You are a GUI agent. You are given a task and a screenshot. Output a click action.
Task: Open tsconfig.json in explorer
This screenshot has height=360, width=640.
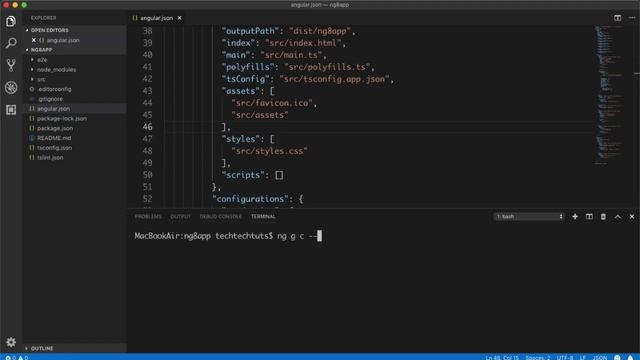[54, 148]
